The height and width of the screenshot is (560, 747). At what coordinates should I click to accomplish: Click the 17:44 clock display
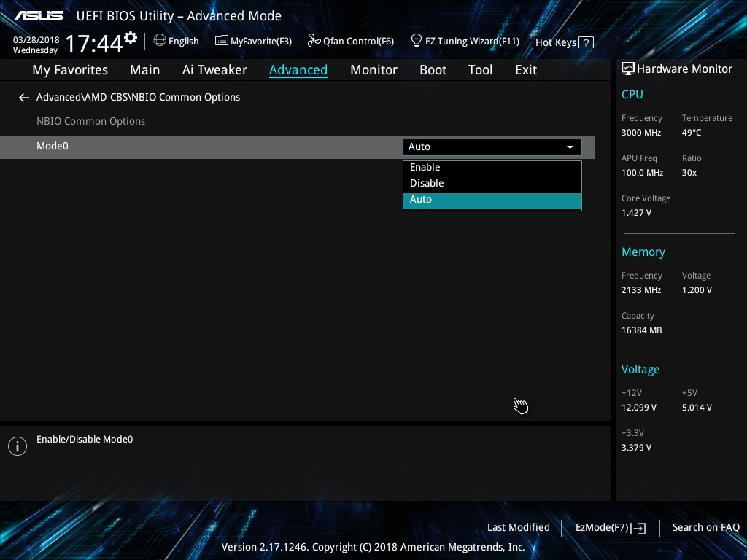[x=94, y=43]
